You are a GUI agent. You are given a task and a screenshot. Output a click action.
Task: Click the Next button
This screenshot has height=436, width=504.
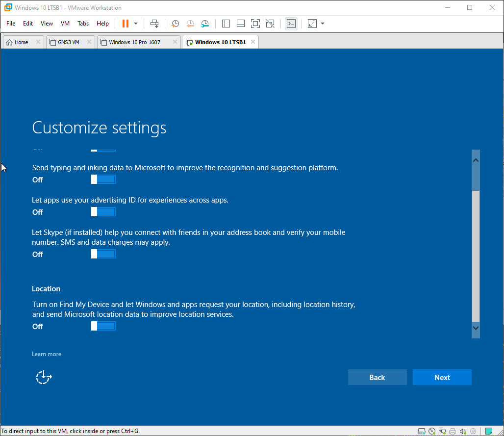(442, 377)
